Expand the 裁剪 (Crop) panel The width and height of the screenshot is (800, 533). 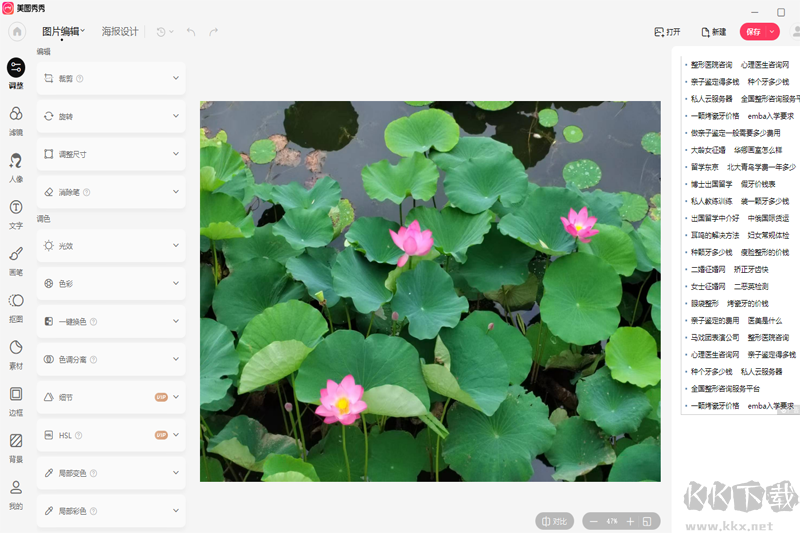[x=111, y=79]
